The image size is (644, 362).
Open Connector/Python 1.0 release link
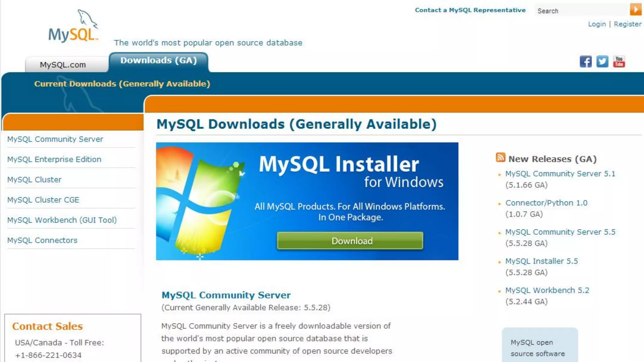point(546,203)
